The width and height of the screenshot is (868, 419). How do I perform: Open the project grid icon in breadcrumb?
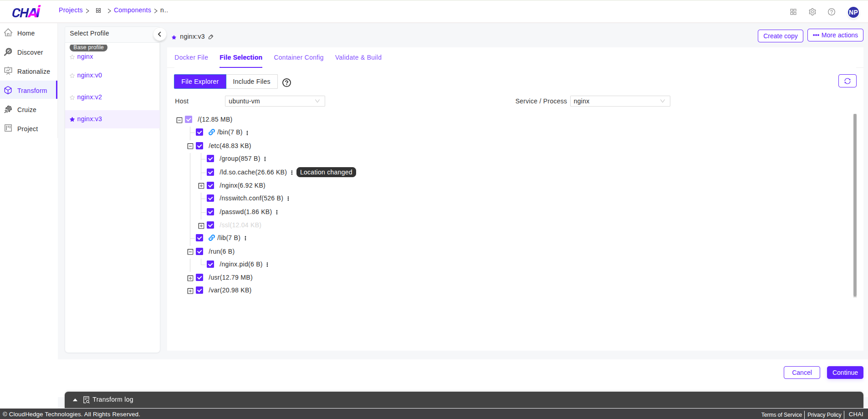[x=98, y=10]
